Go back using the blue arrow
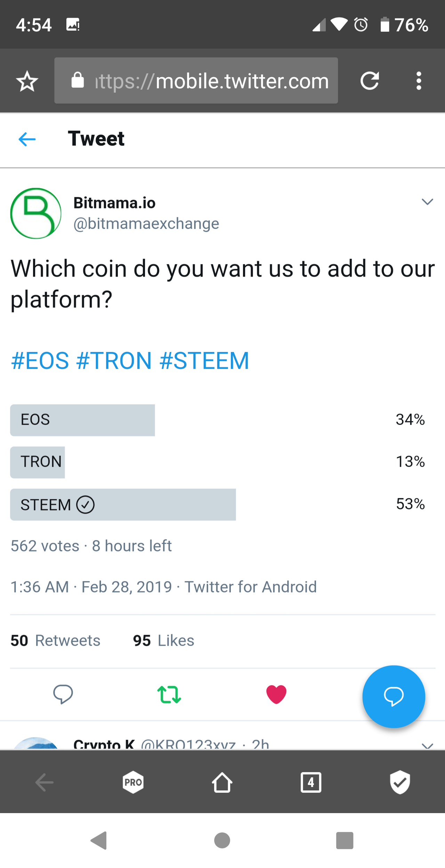 click(27, 139)
